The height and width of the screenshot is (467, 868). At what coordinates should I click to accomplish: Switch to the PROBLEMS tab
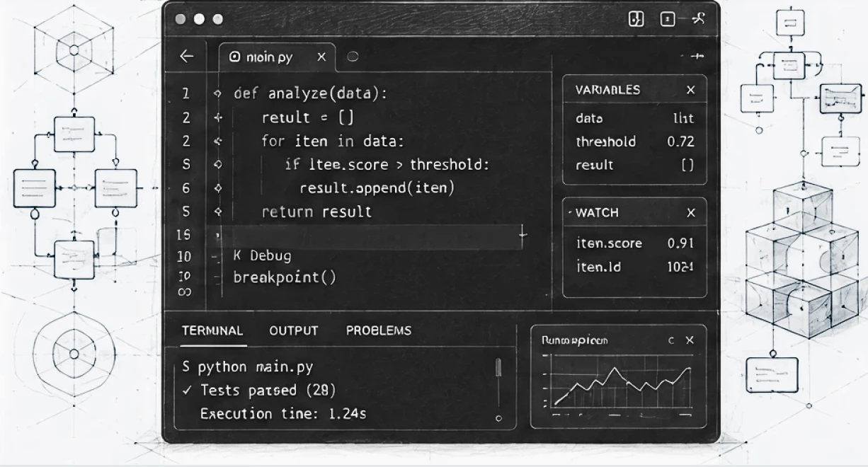point(379,330)
